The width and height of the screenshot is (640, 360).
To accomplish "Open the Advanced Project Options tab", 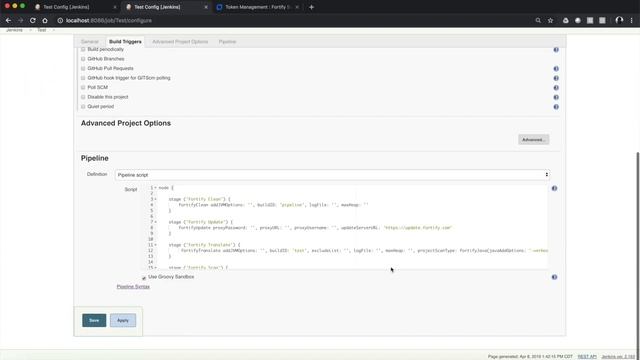I will (x=180, y=42).
